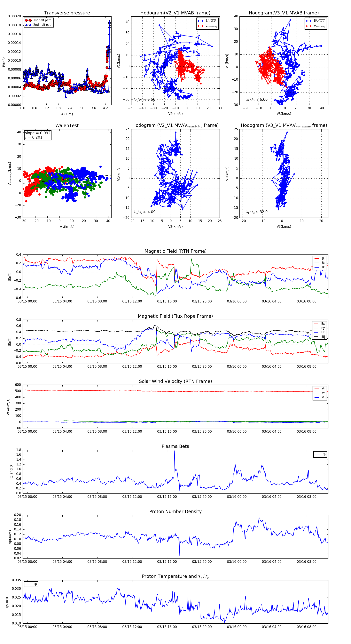Click the "r = 0.201" correlation annotation

[34, 137]
